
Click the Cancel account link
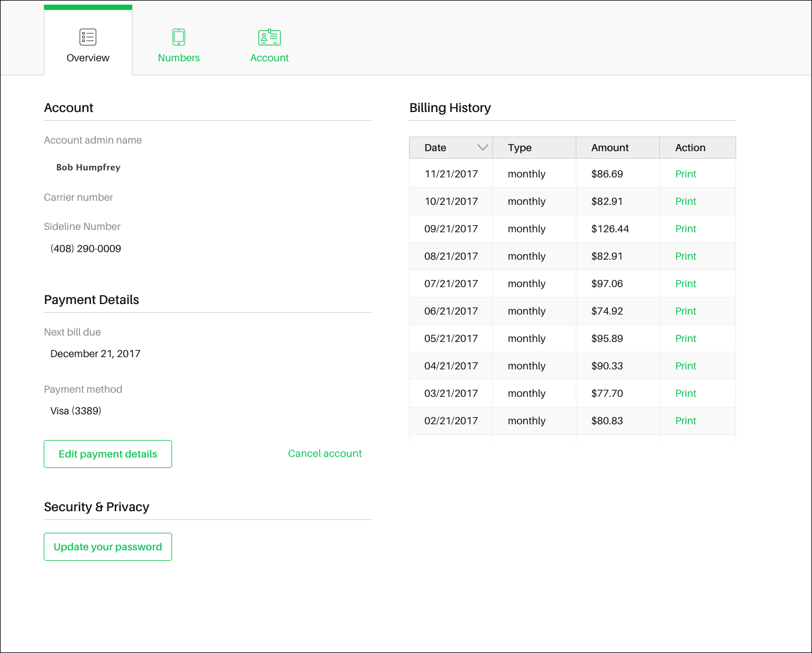[325, 453]
